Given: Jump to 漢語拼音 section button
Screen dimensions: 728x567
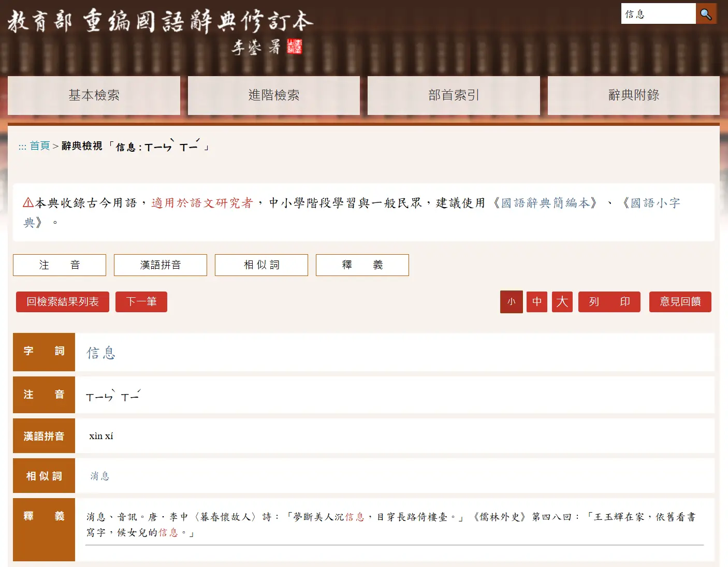Looking at the screenshot, I should point(161,265).
